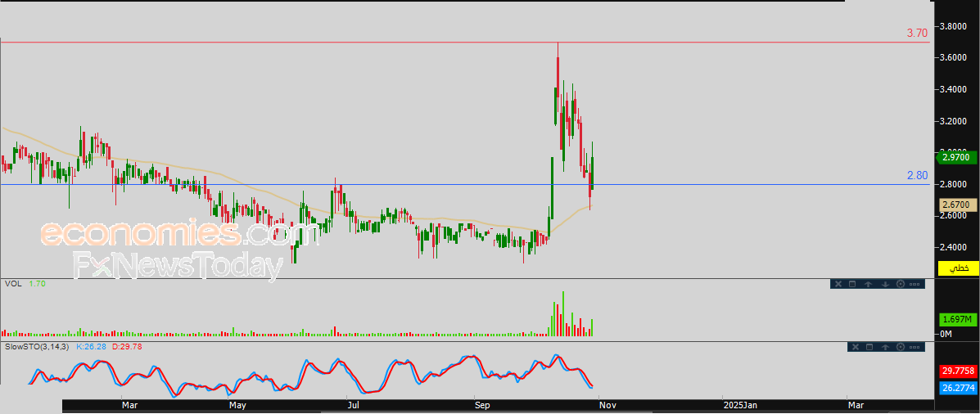Click the 2025Jan date axis label

coord(740,406)
